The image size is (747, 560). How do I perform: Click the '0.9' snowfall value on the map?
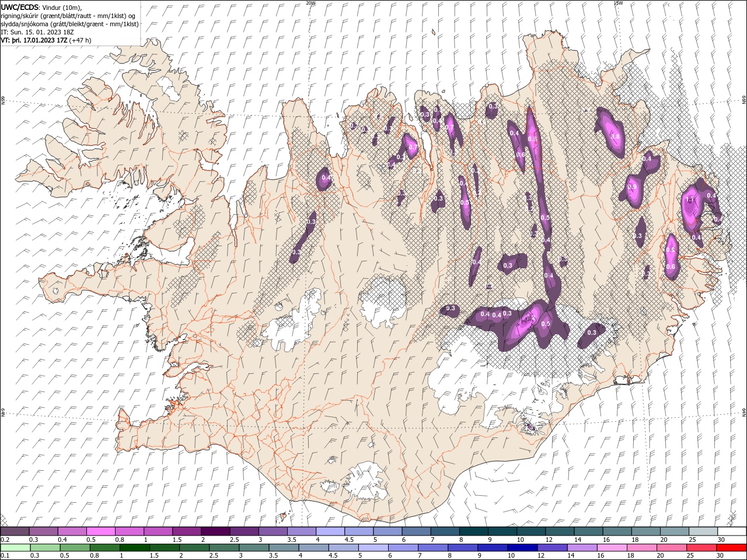pos(632,187)
